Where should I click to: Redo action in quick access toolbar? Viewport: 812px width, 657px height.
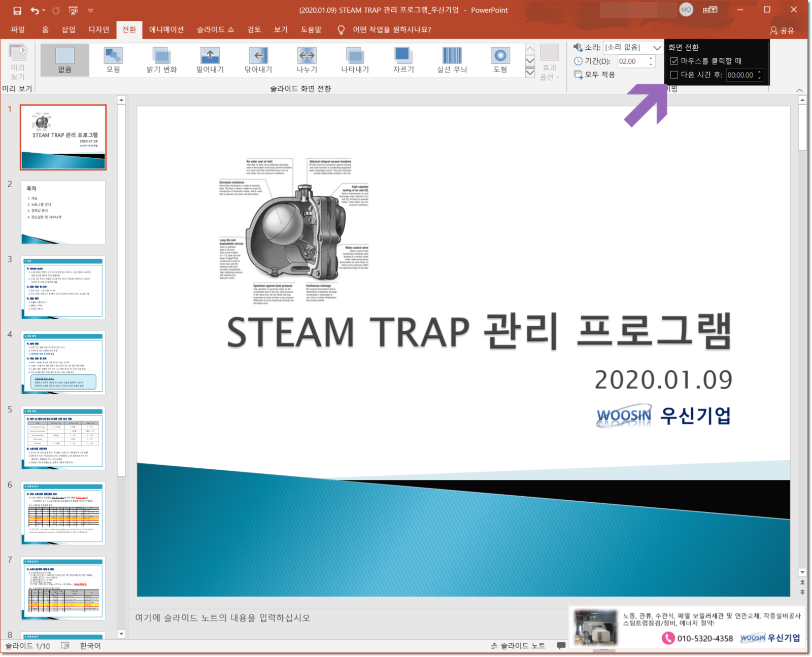pyautogui.click(x=56, y=10)
